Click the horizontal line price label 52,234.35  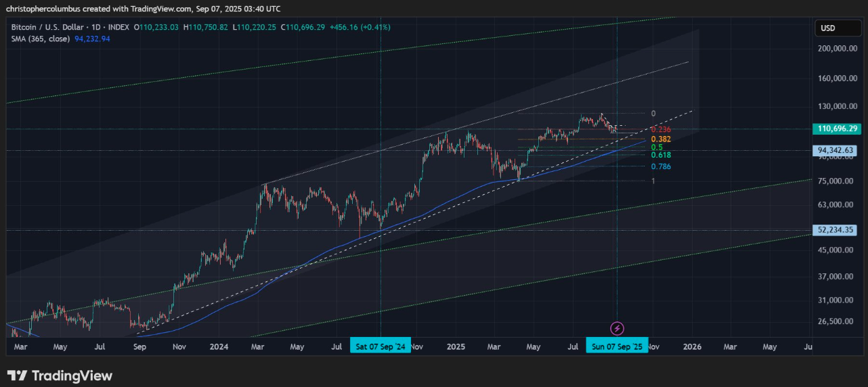tap(835, 230)
